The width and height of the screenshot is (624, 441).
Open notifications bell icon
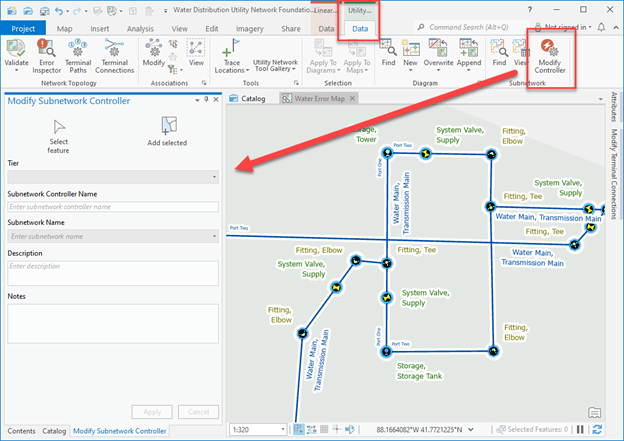(x=601, y=27)
